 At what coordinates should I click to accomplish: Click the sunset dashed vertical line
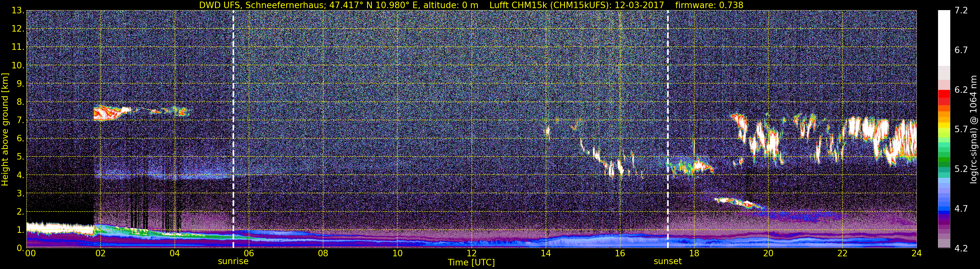coord(668,129)
